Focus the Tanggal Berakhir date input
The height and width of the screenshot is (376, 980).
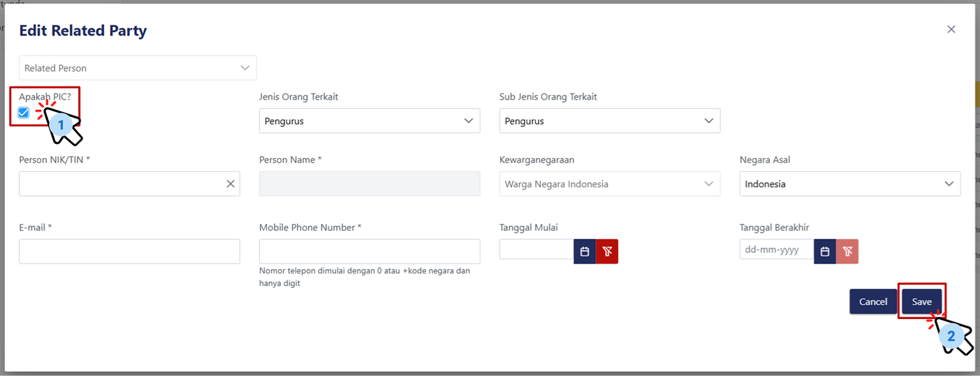click(775, 250)
